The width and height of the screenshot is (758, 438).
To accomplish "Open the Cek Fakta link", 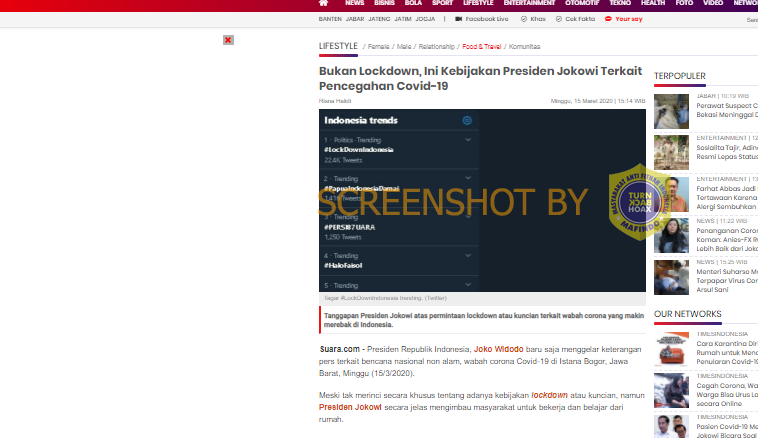I will [580, 19].
